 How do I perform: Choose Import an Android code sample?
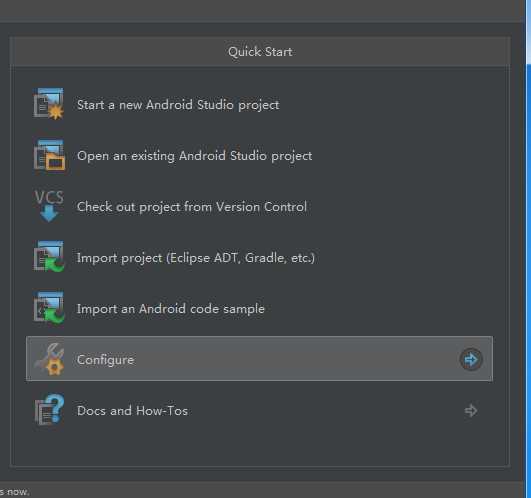tap(171, 309)
